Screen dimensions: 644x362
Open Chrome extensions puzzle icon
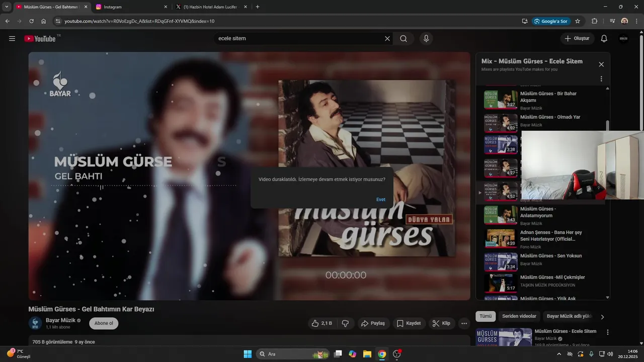tap(594, 21)
